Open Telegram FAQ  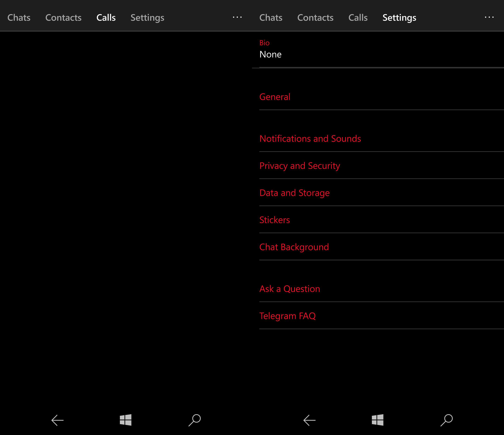tap(382, 316)
